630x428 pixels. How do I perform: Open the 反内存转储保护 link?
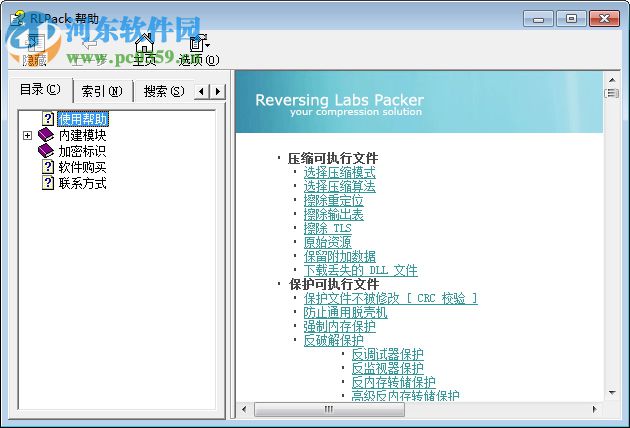click(x=393, y=382)
